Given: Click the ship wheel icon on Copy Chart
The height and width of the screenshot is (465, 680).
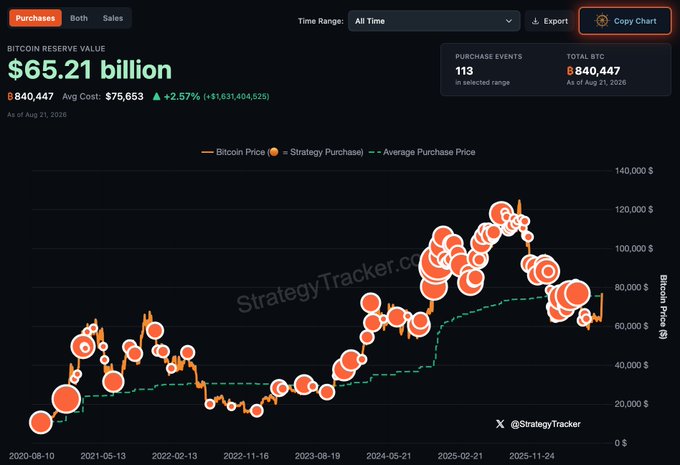Looking at the screenshot, I should [602, 21].
